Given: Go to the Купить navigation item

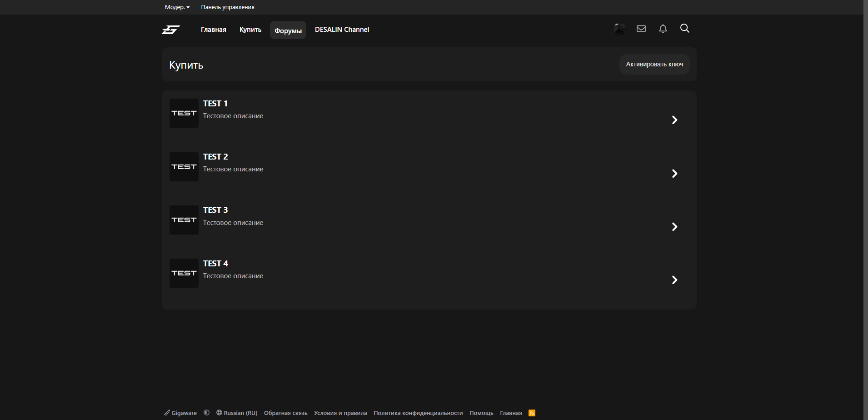Looking at the screenshot, I should pyautogui.click(x=250, y=30).
